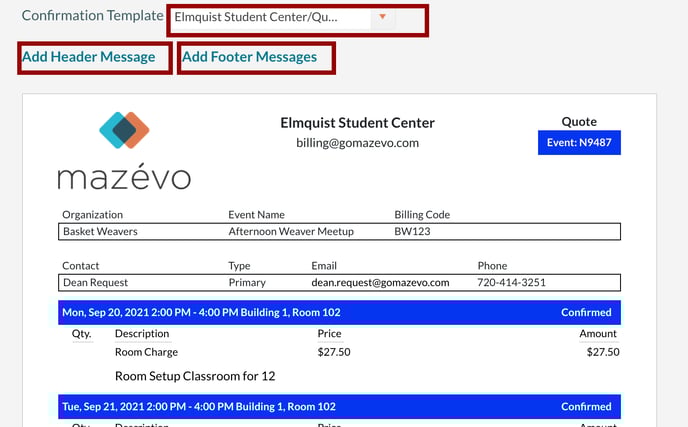Click the Billing Code column label

pos(422,215)
